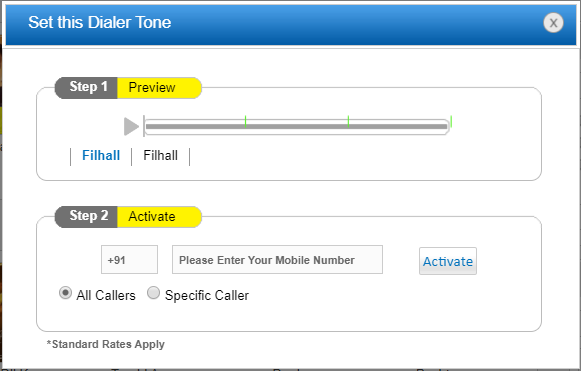Click the second green marker on preview bar
Image resolution: width=581 pixels, height=371 pixels.
348,121
